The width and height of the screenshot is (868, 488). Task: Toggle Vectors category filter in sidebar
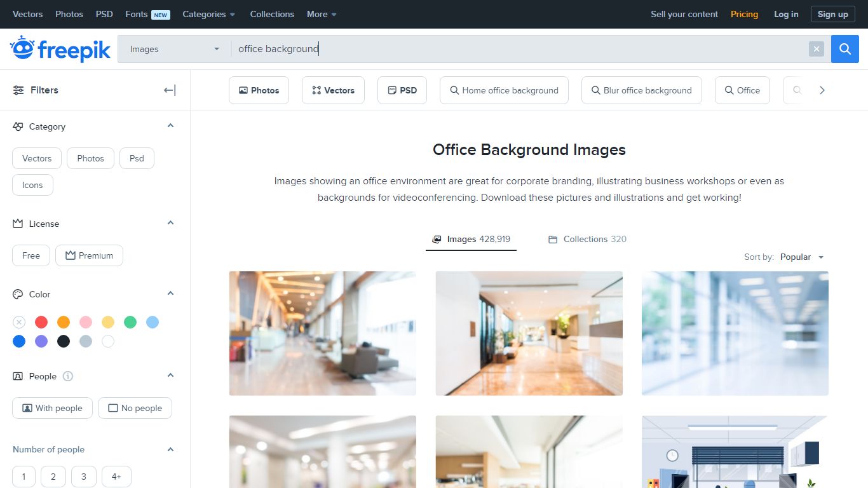click(37, 158)
